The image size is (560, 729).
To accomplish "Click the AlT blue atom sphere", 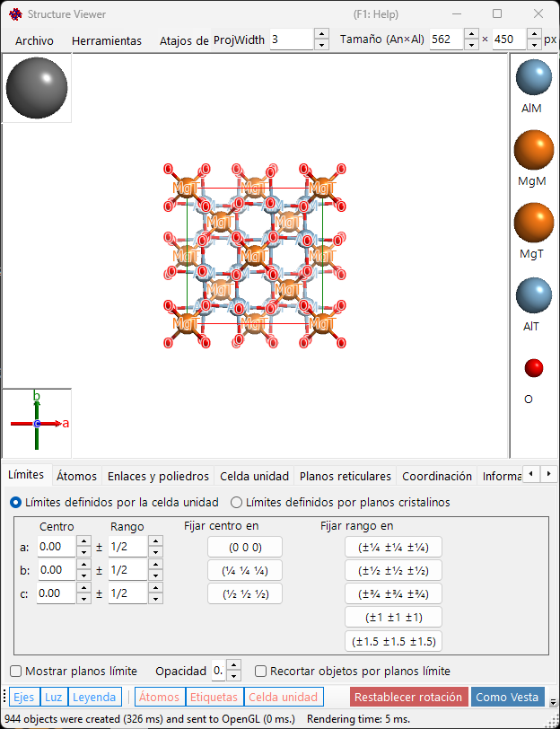I will [533, 295].
